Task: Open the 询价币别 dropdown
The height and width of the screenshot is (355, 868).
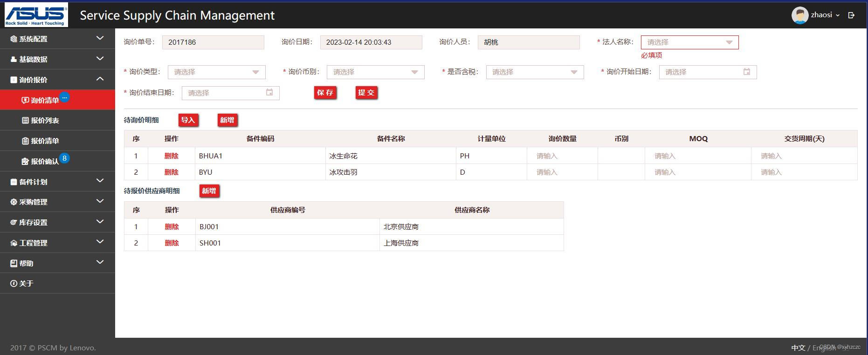Action: (x=376, y=72)
